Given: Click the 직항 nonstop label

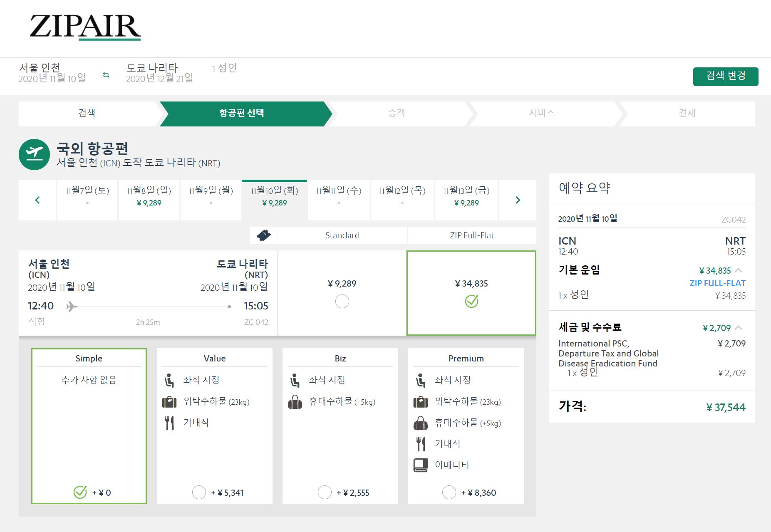Looking at the screenshot, I should (37, 321).
